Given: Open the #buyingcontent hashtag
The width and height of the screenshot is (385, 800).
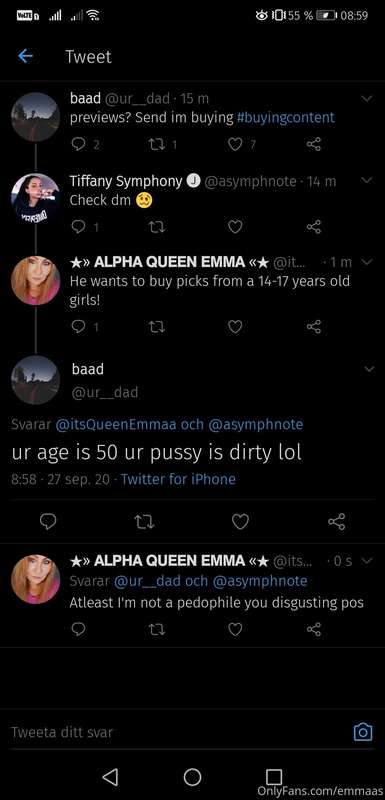Looking at the screenshot, I should click(x=286, y=117).
